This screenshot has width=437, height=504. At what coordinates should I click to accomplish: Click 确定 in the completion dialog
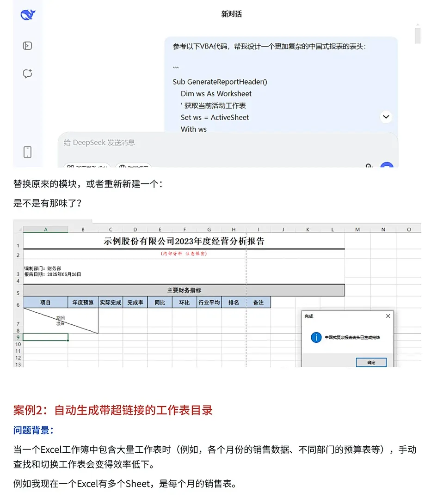371,362
